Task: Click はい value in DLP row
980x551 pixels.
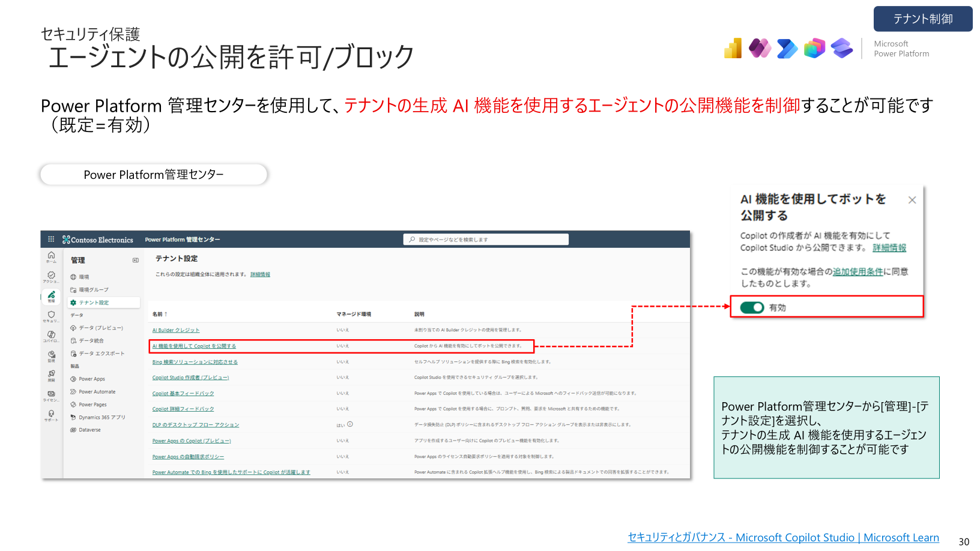Action: (x=340, y=425)
